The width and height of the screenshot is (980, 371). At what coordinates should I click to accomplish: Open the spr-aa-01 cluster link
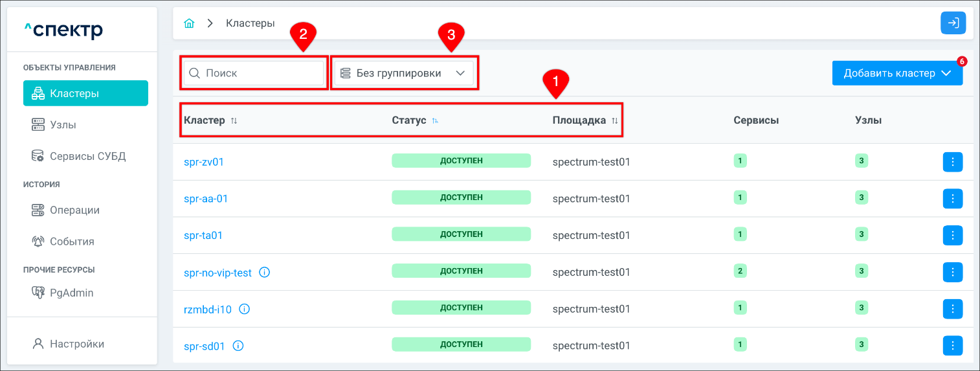[206, 198]
